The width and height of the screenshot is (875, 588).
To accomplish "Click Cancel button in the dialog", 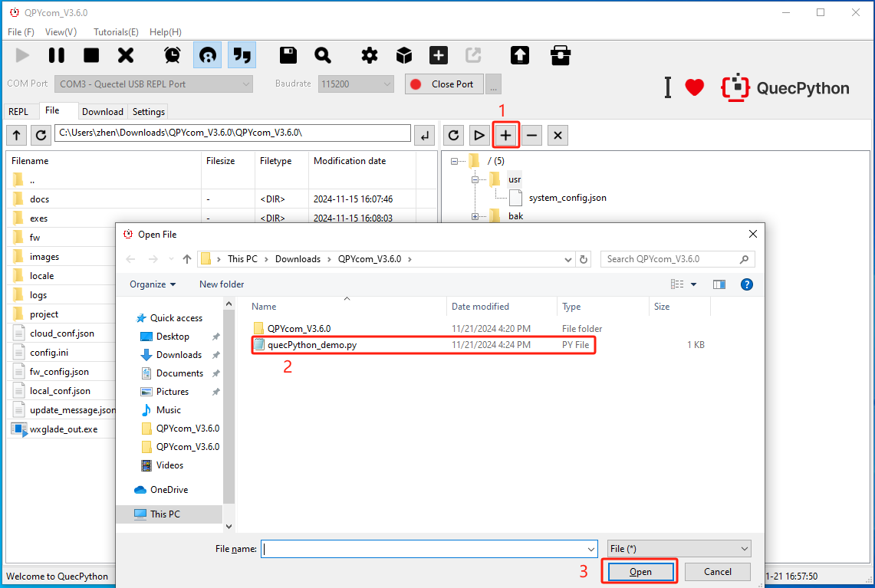I will click(x=717, y=572).
